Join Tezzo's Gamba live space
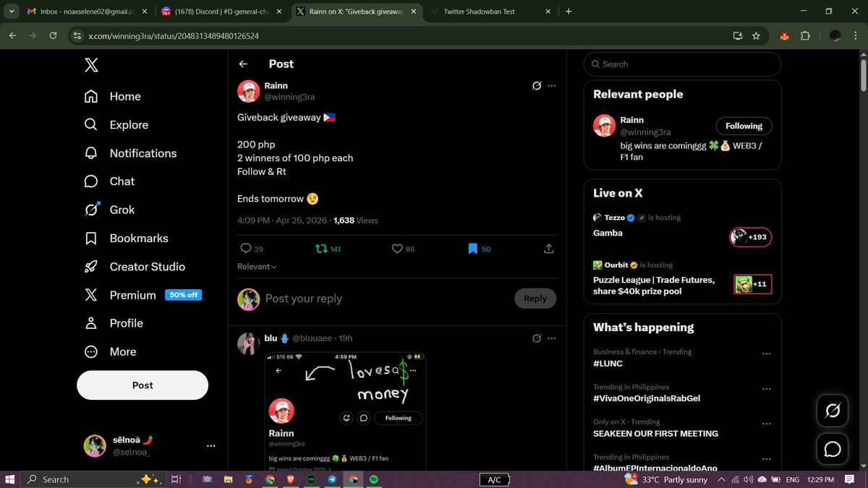This screenshot has width=868, height=488. pos(608,233)
